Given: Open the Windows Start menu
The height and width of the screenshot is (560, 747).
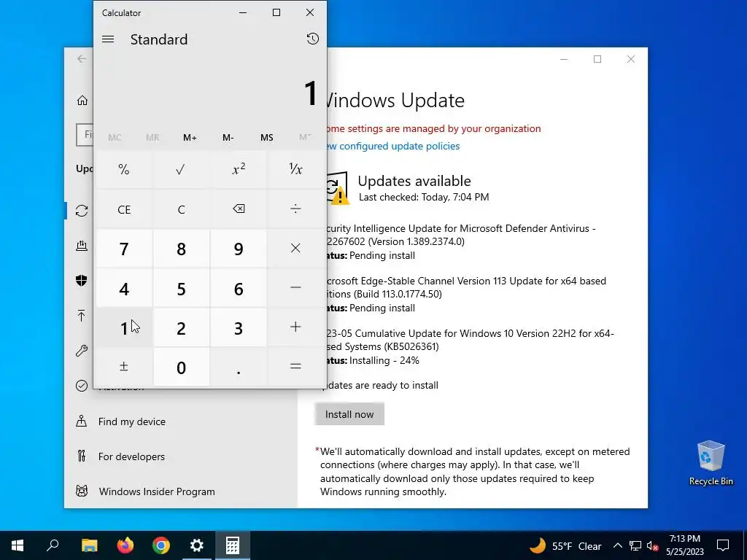Looking at the screenshot, I should (x=18, y=545).
